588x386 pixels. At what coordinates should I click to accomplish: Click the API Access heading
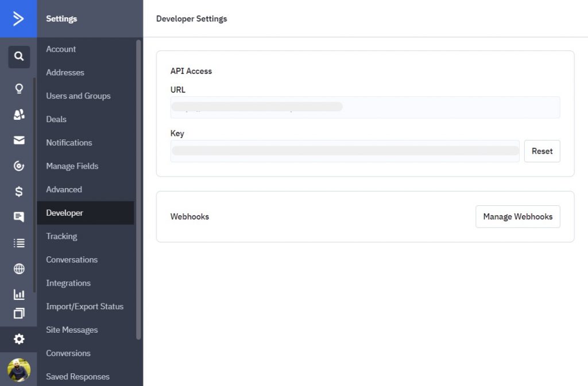pos(191,71)
